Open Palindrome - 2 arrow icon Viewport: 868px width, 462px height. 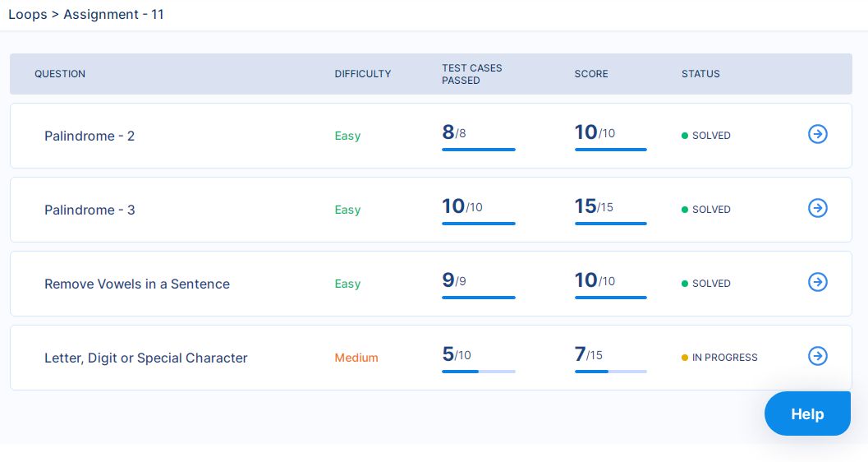817,134
